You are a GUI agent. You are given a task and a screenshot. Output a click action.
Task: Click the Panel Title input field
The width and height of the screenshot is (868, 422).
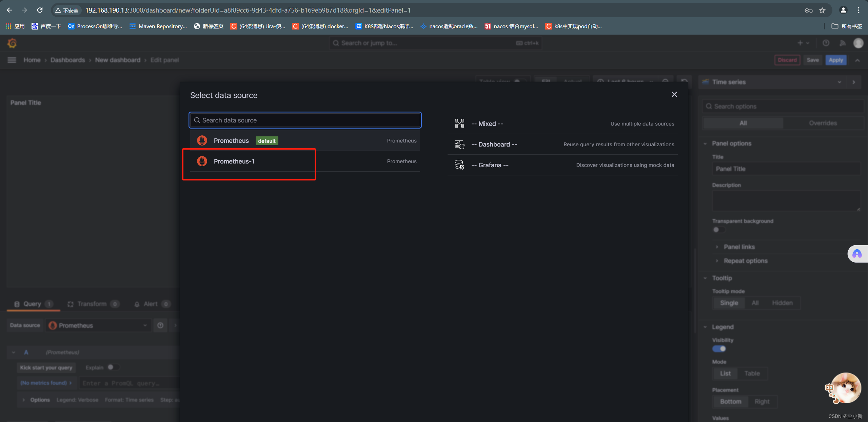(786, 169)
